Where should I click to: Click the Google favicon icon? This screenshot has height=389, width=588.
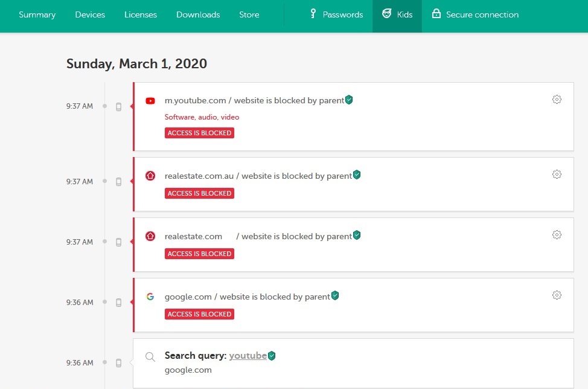[150, 297]
